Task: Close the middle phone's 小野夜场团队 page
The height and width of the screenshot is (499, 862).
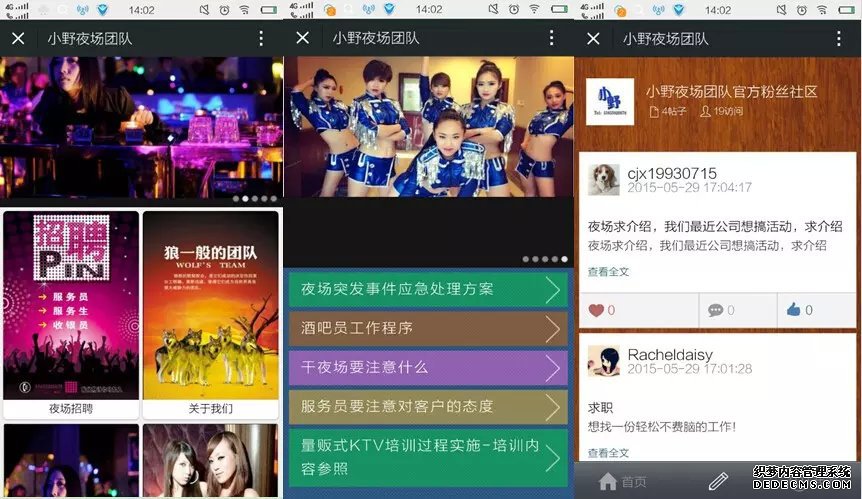Action: pyautogui.click(x=302, y=37)
